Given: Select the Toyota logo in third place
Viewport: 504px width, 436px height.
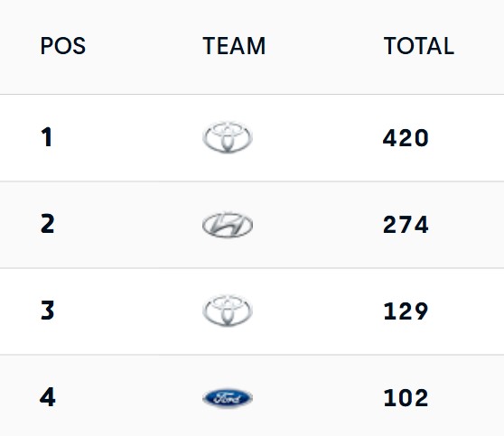Looking at the screenshot, I should point(228,311).
